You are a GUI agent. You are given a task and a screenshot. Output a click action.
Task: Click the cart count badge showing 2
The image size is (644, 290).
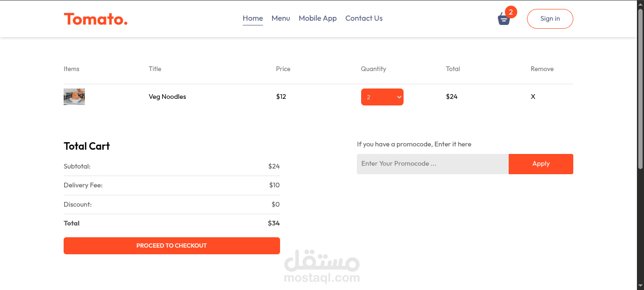[511, 12]
